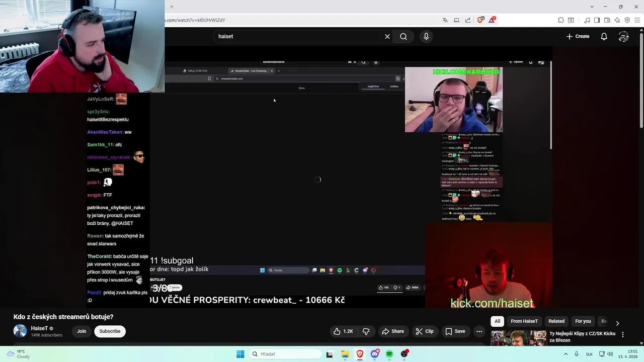The width and height of the screenshot is (644, 362).
Task: Create a Clip of the video
Action: click(x=424, y=331)
